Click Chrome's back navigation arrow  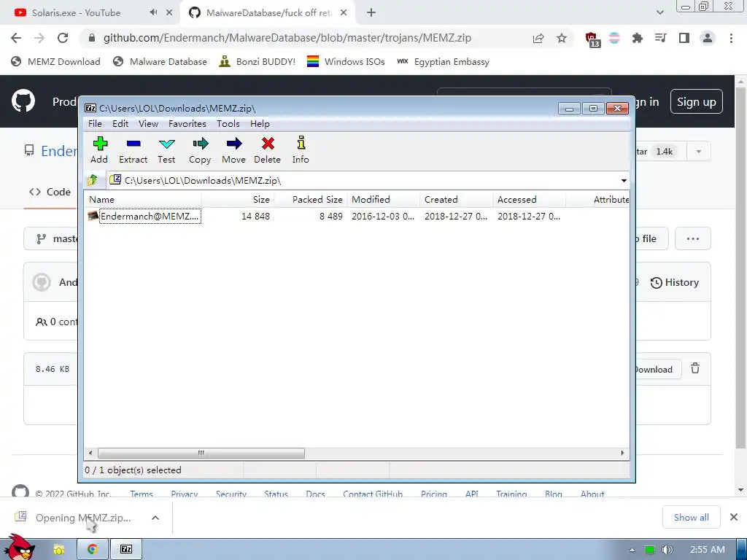[x=16, y=38]
